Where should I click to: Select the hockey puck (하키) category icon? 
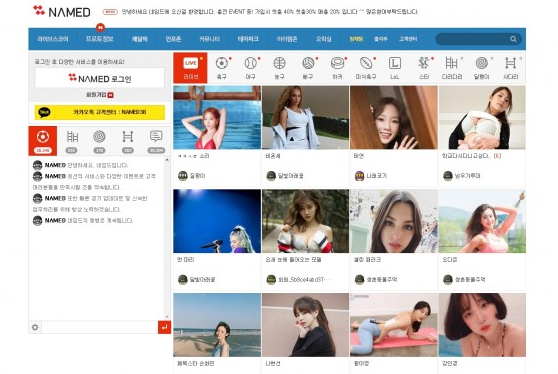(x=337, y=63)
